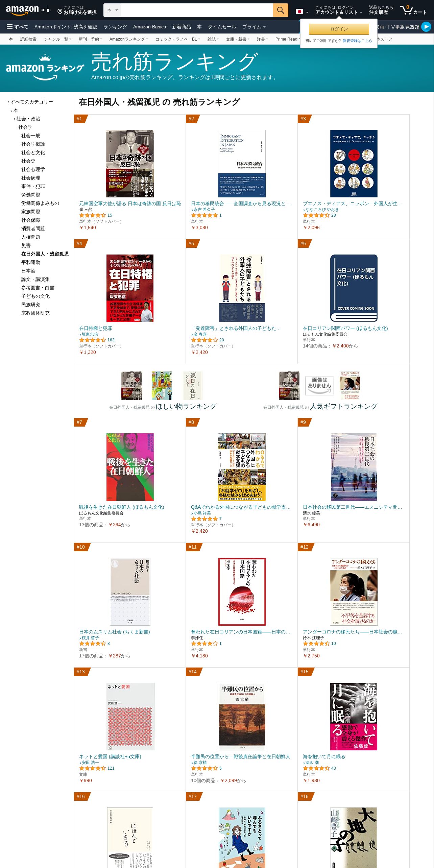
Task: Expand the ジャンル一覧 submenu
Action: click(x=57, y=39)
